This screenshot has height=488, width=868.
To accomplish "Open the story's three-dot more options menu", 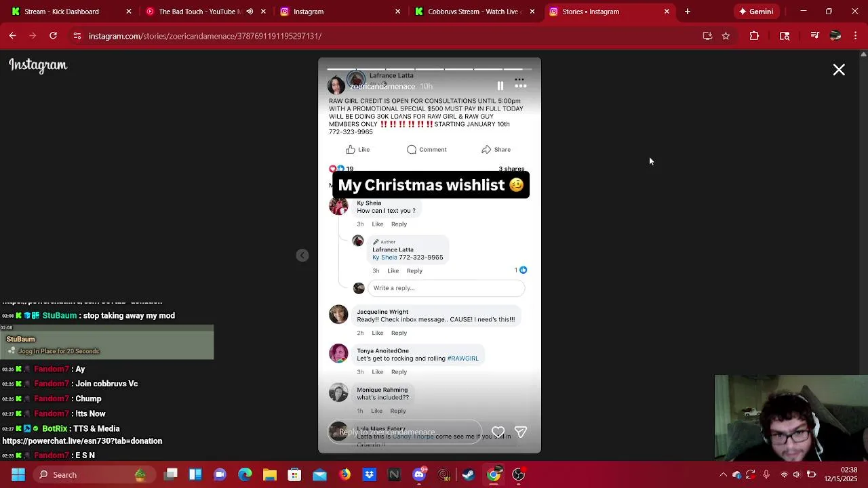I will coord(521,86).
